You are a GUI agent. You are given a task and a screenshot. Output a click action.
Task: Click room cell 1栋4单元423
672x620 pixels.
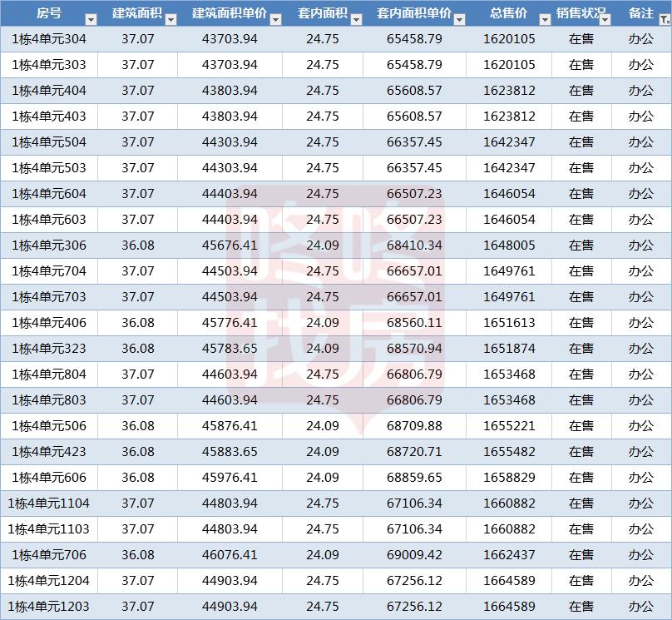pos(49,452)
